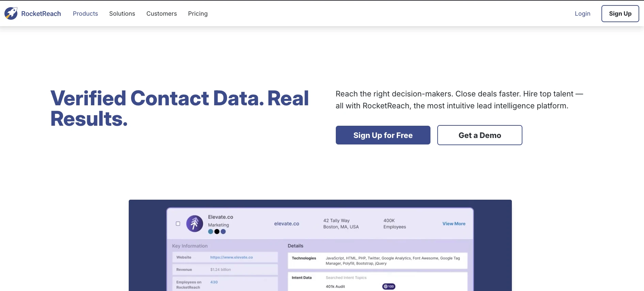
Task: Click the Sign Up button in header
Action: (620, 14)
